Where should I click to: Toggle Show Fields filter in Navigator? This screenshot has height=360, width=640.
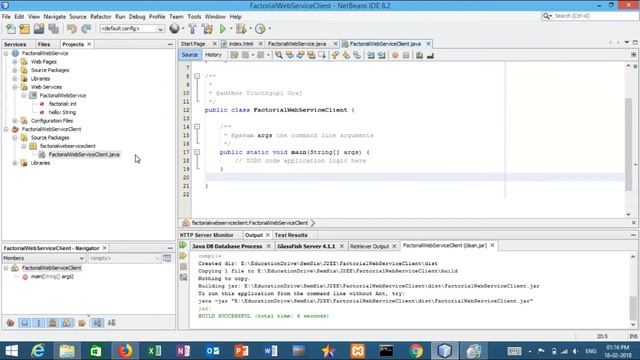pos(25,323)
